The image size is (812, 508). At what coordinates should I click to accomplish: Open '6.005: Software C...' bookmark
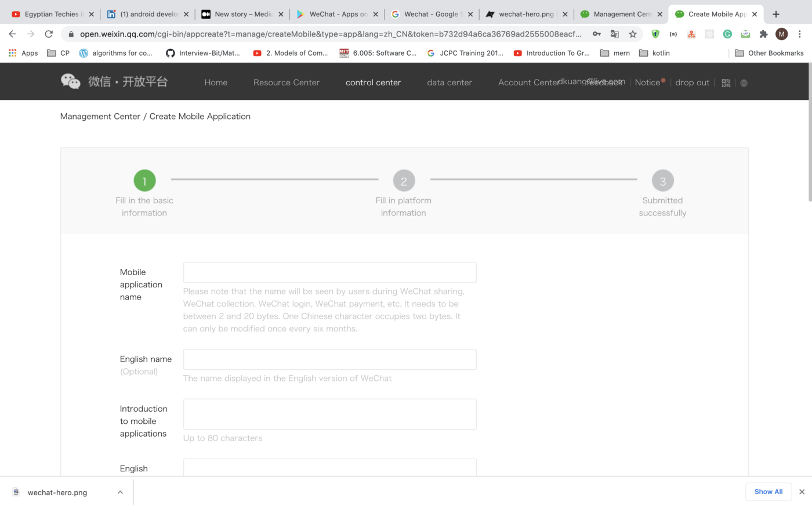tap(378, 53)
